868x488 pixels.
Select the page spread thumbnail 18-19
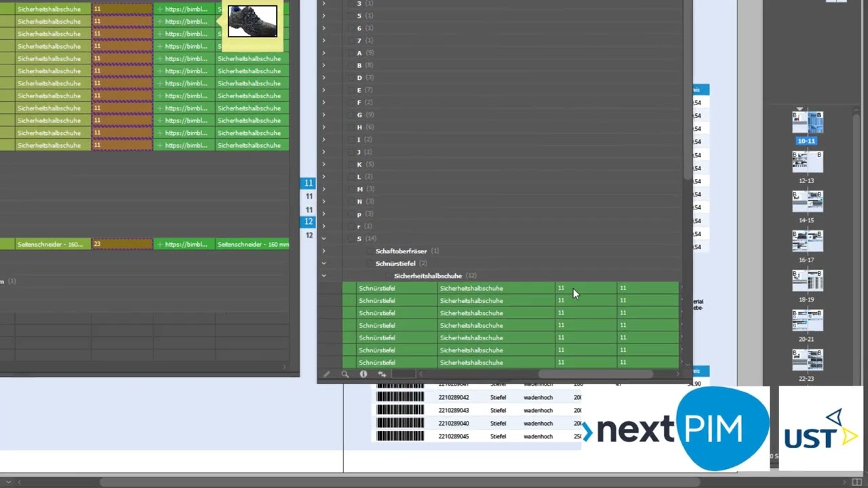click(807, 281)
